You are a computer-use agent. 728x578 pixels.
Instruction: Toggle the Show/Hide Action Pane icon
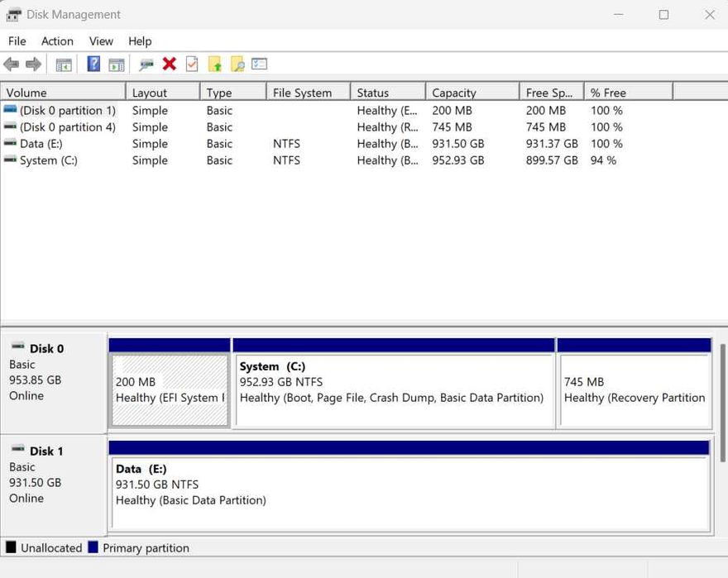click(x=117, y=64)
